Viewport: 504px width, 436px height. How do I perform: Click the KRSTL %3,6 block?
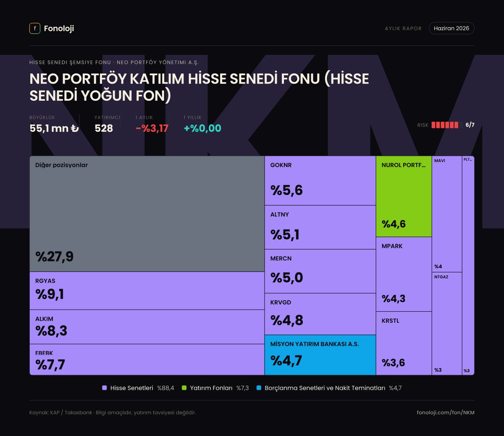[404, 343]
